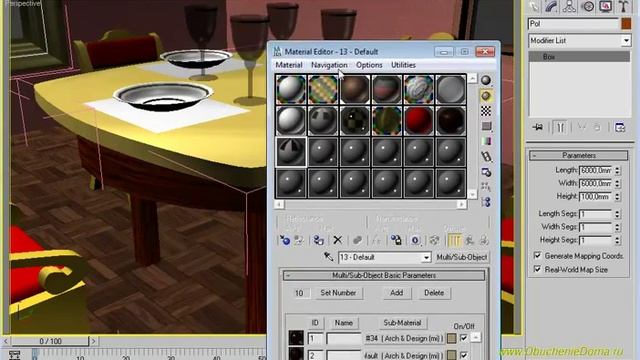Open the Utilities menu in Material Editor
640x360 pixels.
coord(403,65)
